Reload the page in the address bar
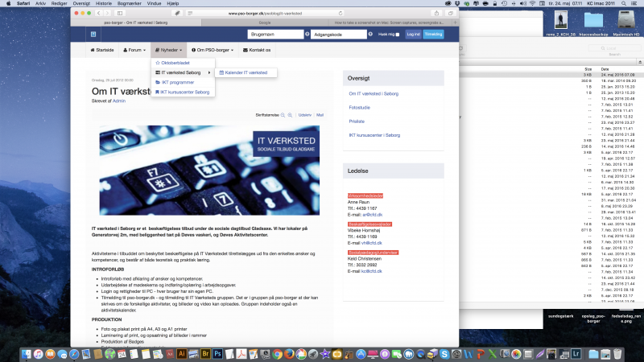This screenshot has height=362, width=644. pos(341,13)
